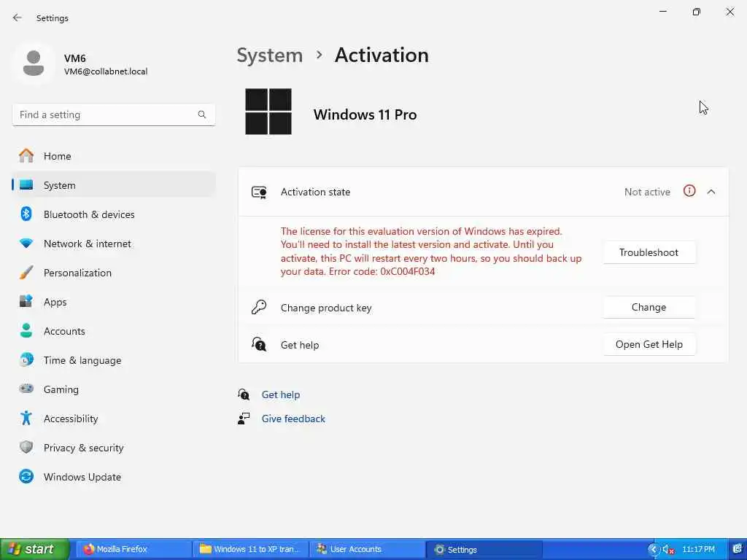747x560 pixels.
Task: Click the product key icon
Action: pos(259,307)
